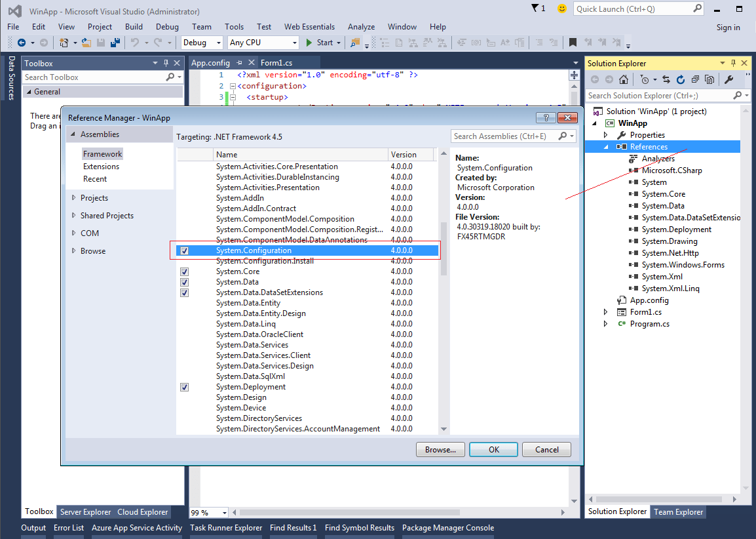756x539 pixels.
Task: Click the Start debugging button
Action: pyautogui.click(x=319, y=43)
